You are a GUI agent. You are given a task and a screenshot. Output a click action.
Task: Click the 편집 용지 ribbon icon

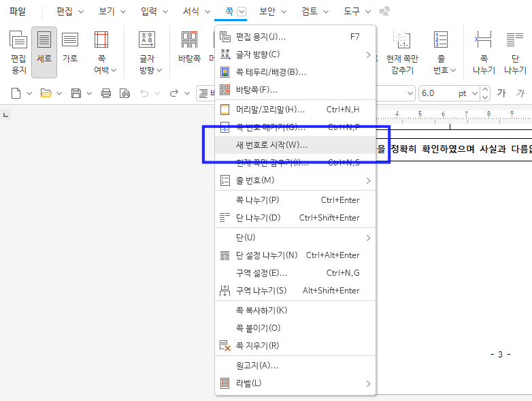(x=18, y=52)
